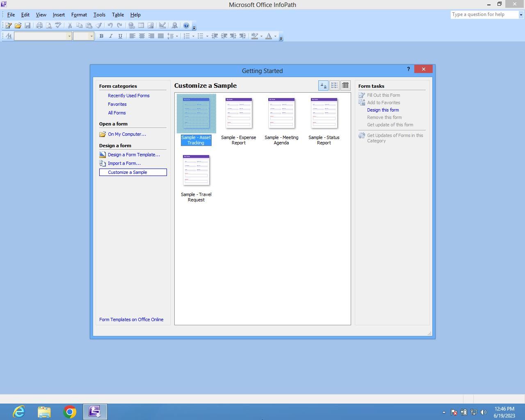Click the Print toolbar icon

click(x=39, y=25)
